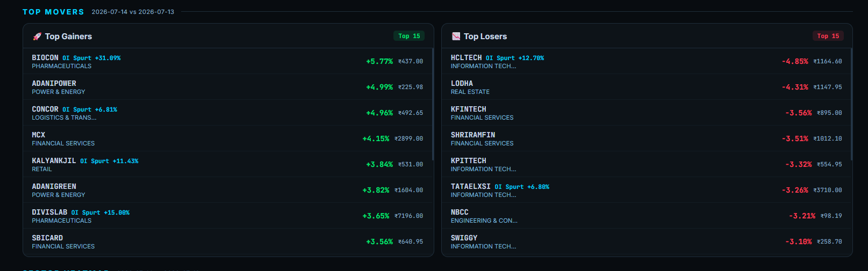The image size is (868, 271).
Task: Select the LODHA stock name
Action: [462, 84]
